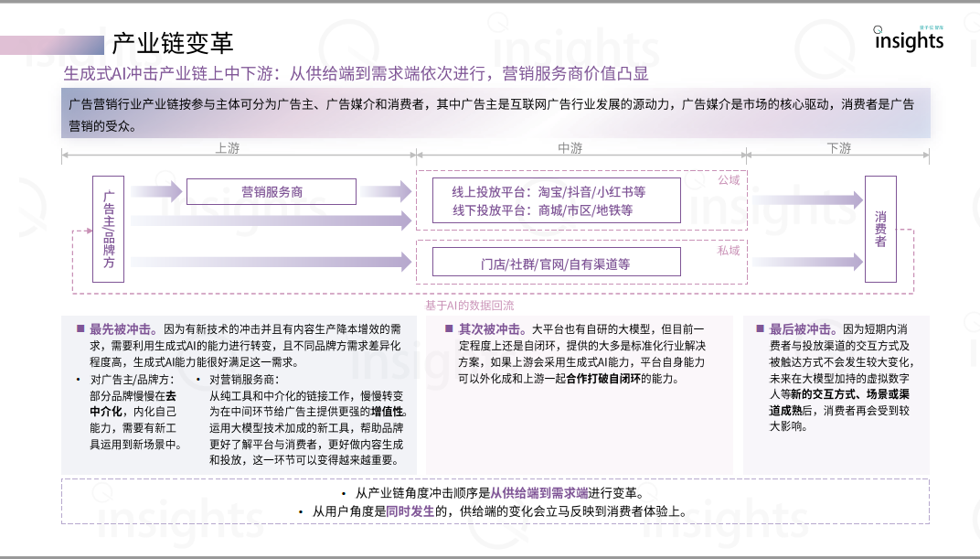
Task: Click the text 线下投放平台：商城/市区/地铁等
Action: 542,210
